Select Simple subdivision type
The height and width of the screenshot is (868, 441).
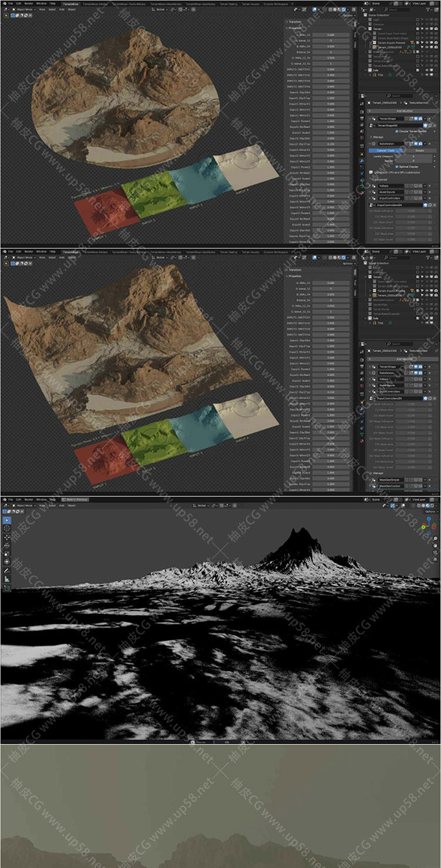420,151
